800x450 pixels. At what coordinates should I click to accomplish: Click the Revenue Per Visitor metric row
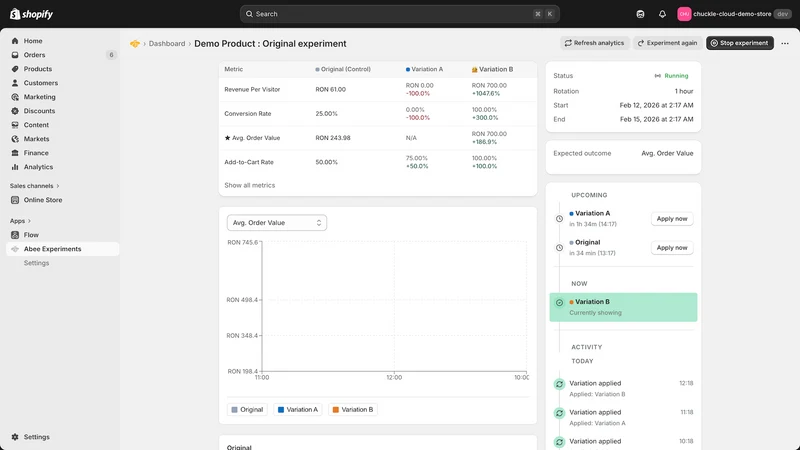point(378,89)
